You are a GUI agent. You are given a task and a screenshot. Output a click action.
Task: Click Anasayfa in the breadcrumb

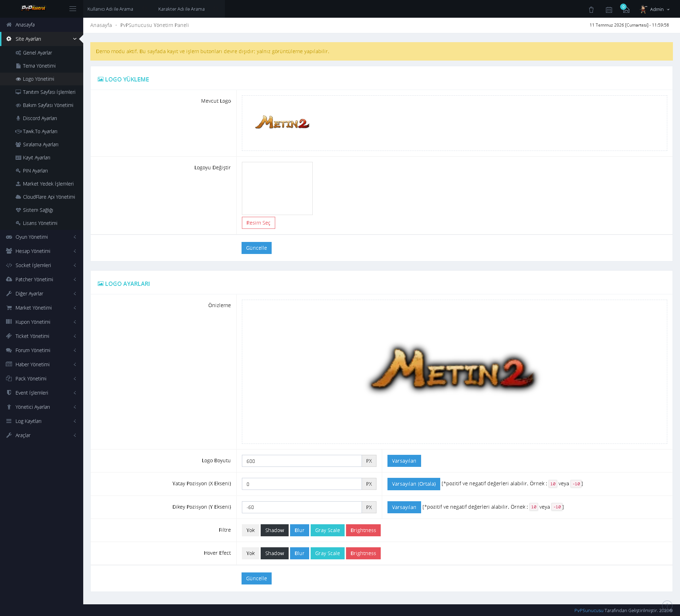[x=101, y=25]
